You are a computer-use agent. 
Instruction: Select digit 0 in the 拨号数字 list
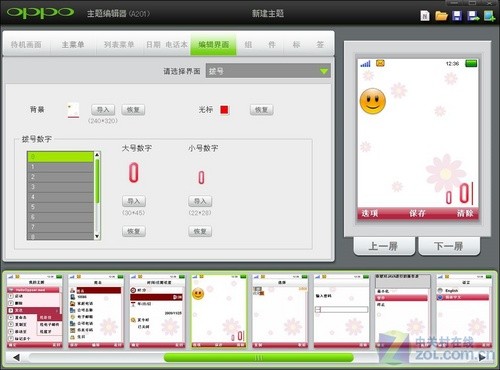pos(60,157)
